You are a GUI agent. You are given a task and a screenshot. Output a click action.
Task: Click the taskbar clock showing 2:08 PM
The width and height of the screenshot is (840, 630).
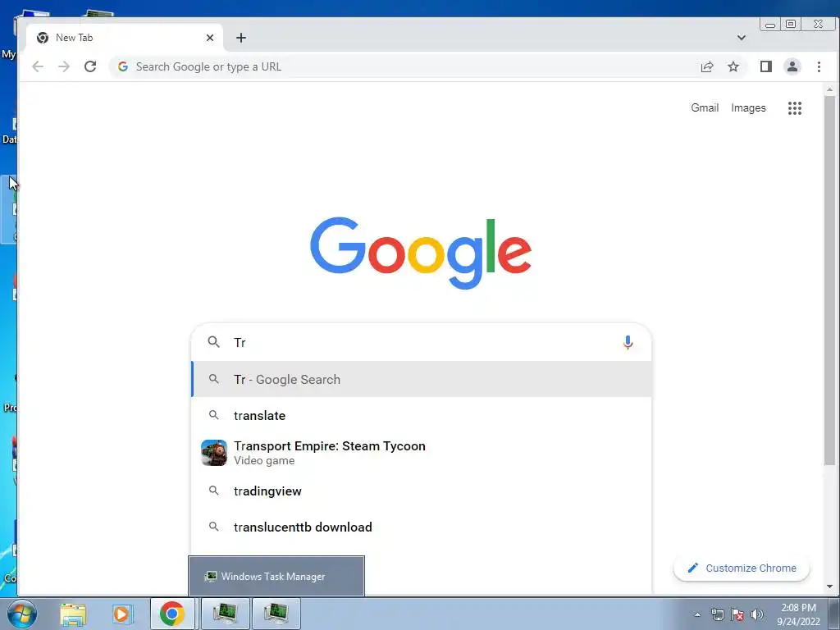(798, 614)
